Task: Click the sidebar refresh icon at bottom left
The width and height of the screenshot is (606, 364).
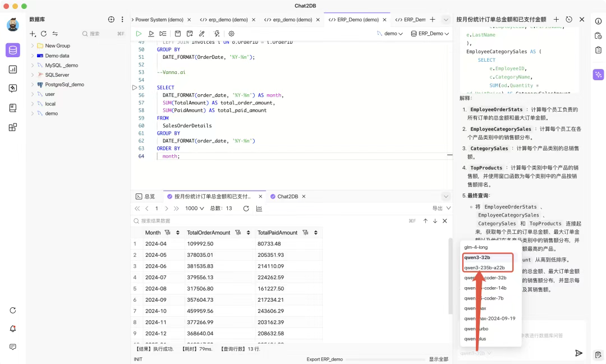Action: pyautogui.click(x=13, y=310)
